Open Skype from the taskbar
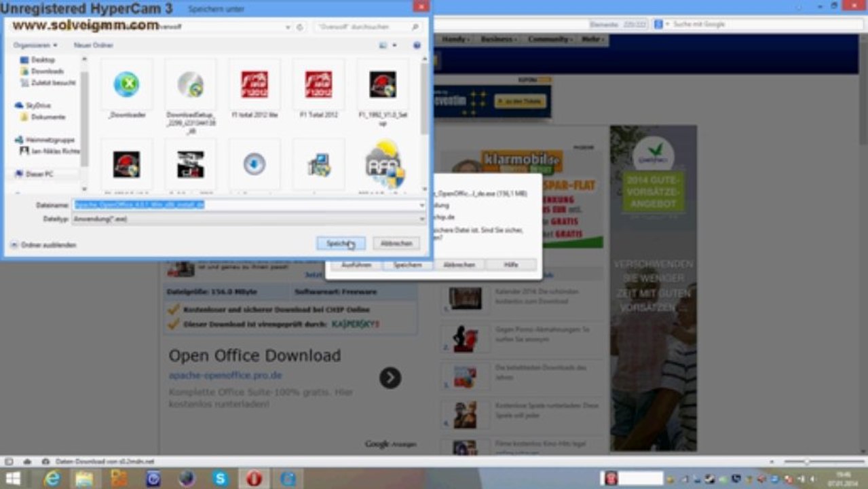This screenshot has width=868, height=489. click(221, 478)
